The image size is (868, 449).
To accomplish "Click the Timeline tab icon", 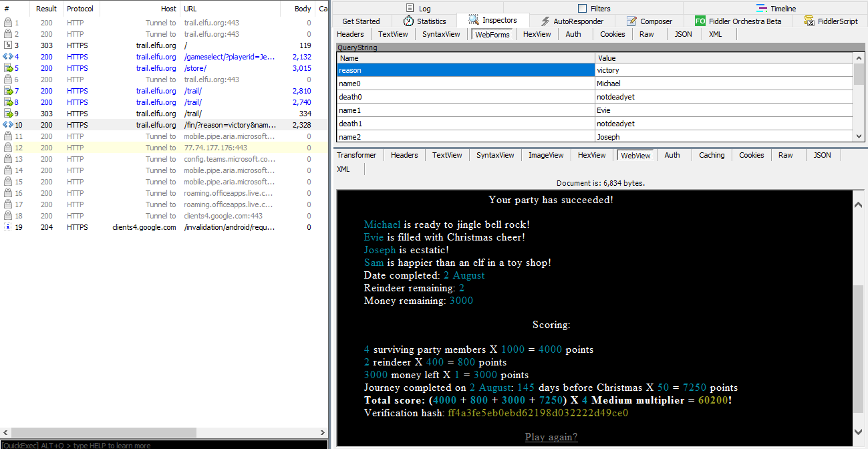I will point(762,9).
